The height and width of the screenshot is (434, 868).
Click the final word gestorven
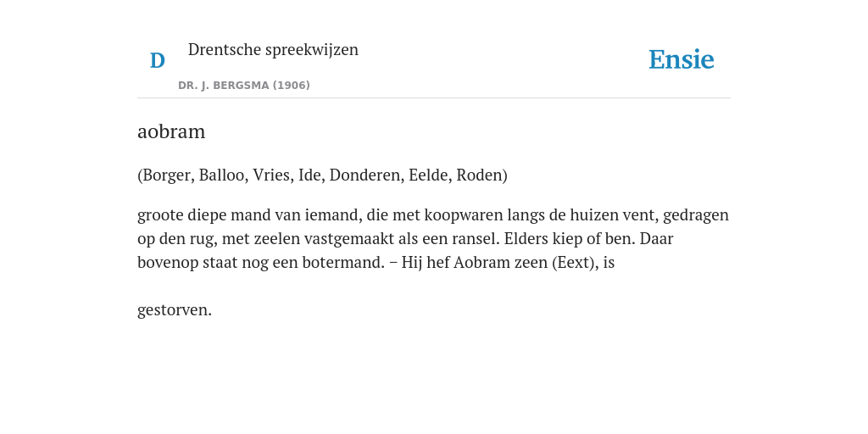click(x=175, y=310)
